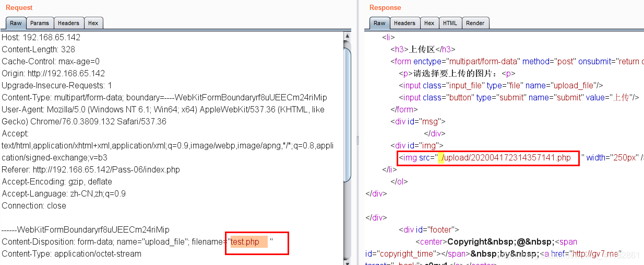Screen dimensions: 644x265
Task: Click the WebKitFormBoundary separator line
Action: (86, 230)
